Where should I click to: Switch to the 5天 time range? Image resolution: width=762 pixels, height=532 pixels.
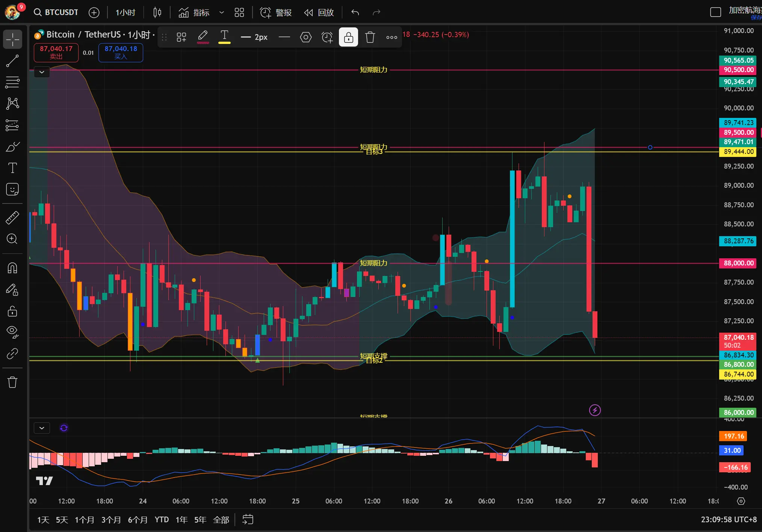62,520
